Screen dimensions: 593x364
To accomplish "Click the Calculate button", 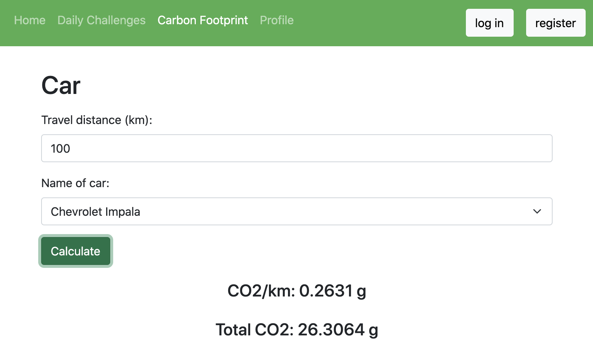I will click(75, 251).
